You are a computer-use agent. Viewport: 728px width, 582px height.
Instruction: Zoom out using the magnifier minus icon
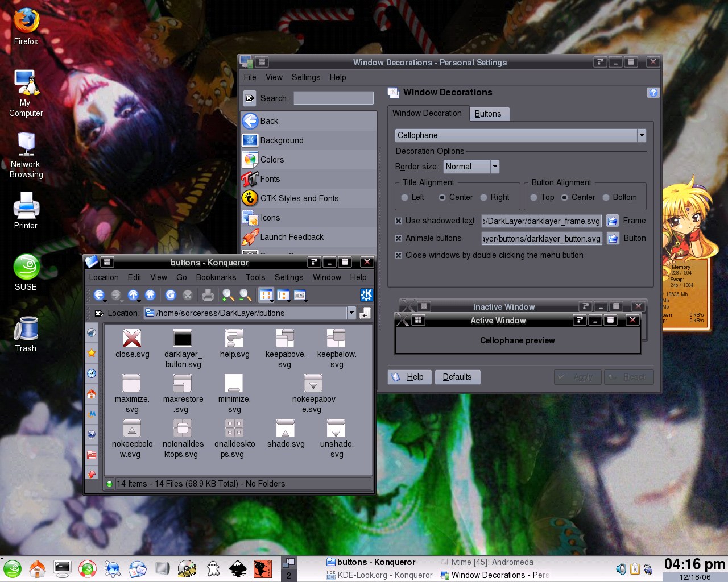click(245, 294)
